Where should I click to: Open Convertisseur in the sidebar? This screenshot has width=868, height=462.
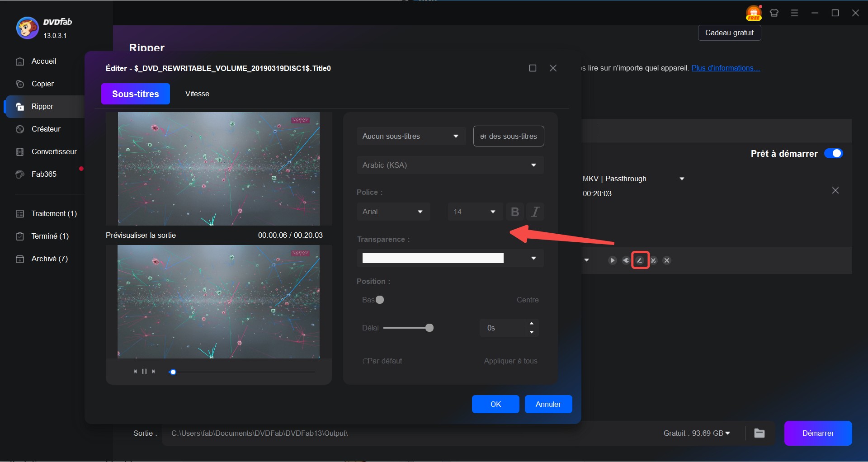point(54,151)
